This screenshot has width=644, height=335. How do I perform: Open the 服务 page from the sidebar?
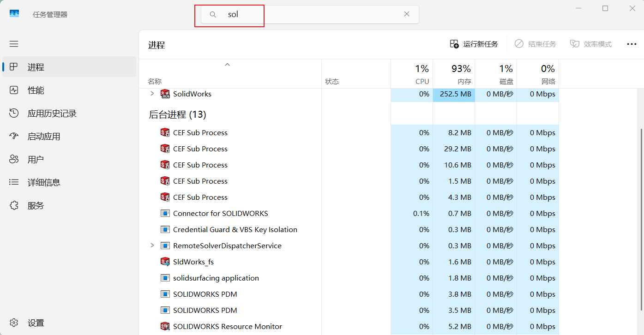coord(69,205)
